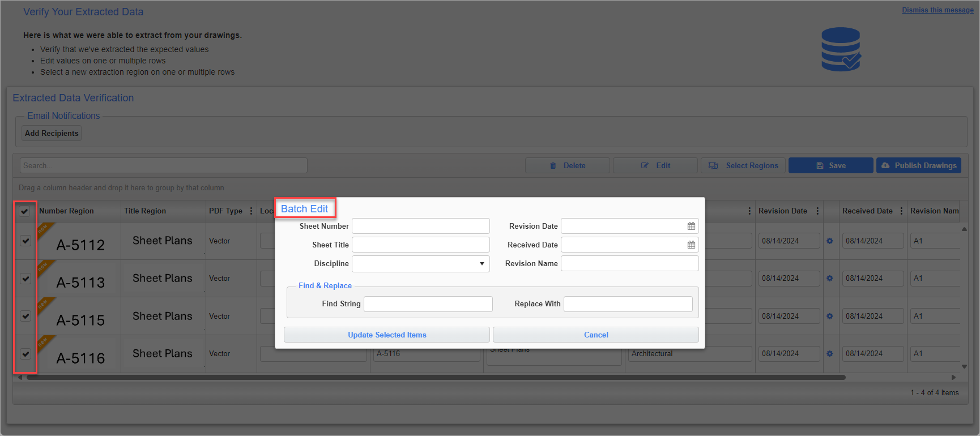
Task: Sort by Number Region column header
Action: (x=67, y=211)
